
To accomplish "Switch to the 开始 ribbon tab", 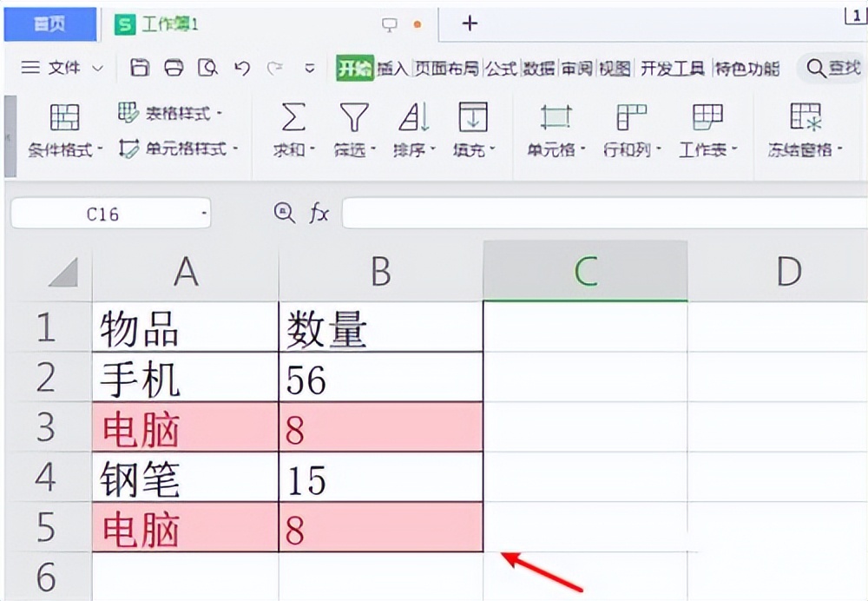I will tap(355, 69).
